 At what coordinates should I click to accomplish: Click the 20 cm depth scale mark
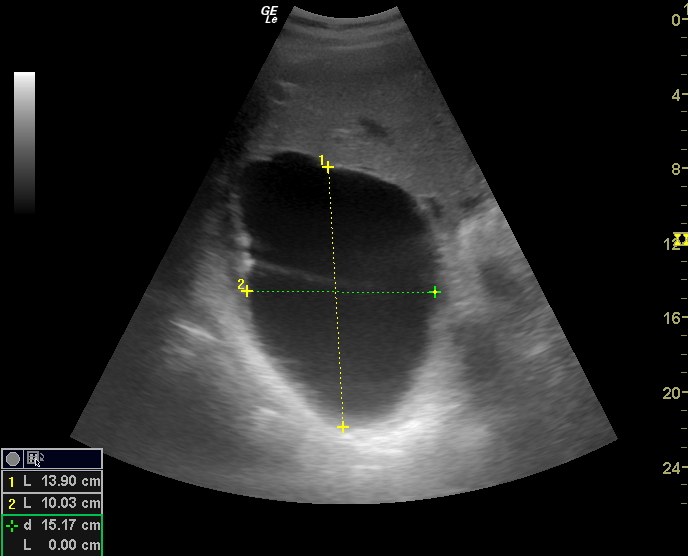(x=676, y=393)
